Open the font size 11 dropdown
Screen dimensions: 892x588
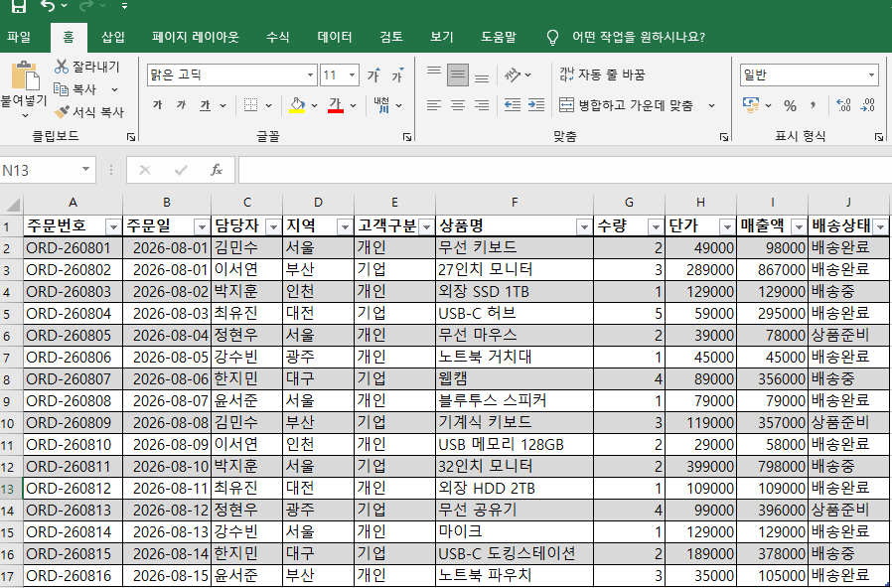353,75
